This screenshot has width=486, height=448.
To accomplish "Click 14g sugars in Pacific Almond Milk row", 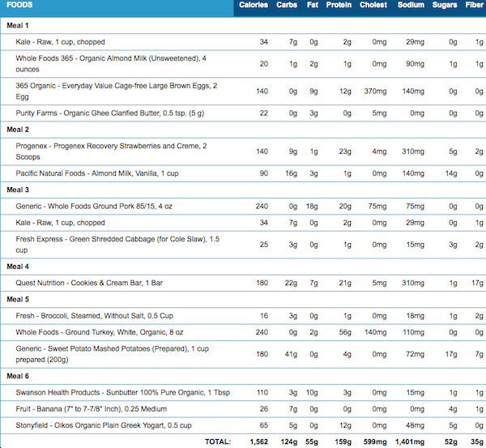I will (451, 173).
